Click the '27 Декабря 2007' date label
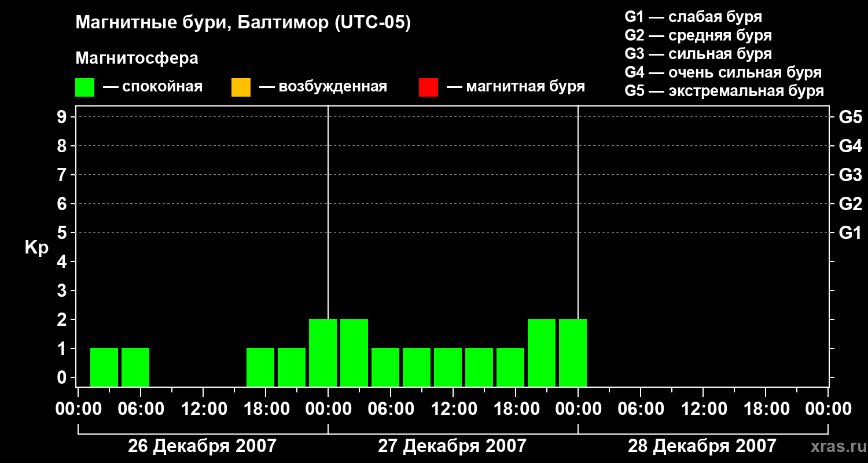868x463 pixels. pos(452,446)
